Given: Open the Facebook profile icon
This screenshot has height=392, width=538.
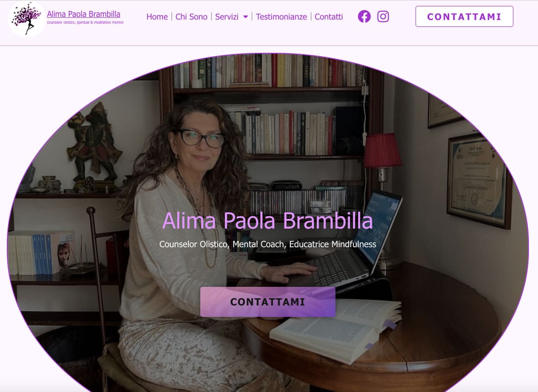Looking at the screenshot, I should pyautogui.click(x=364, y=16).
